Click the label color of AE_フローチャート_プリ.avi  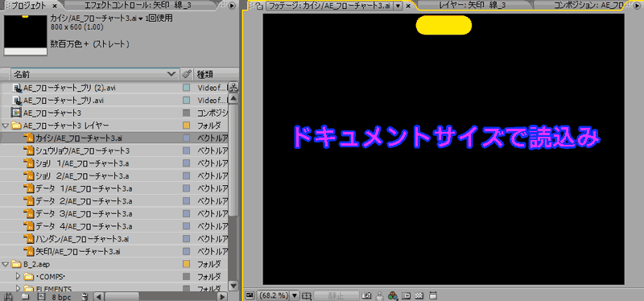tap(186, 100)
